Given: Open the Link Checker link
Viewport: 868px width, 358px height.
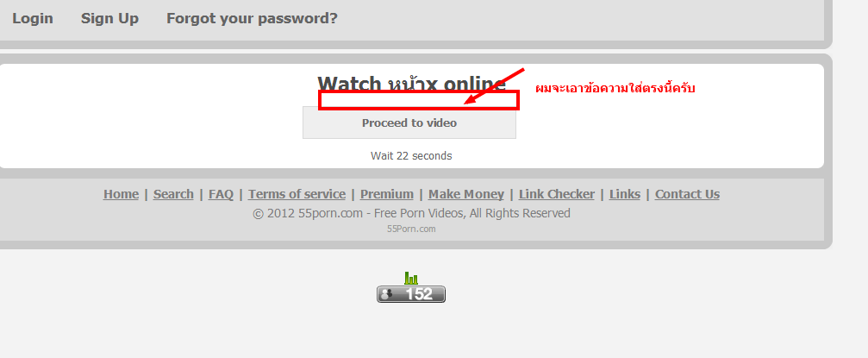Looking at the screenshot, I should coord(556,194).
